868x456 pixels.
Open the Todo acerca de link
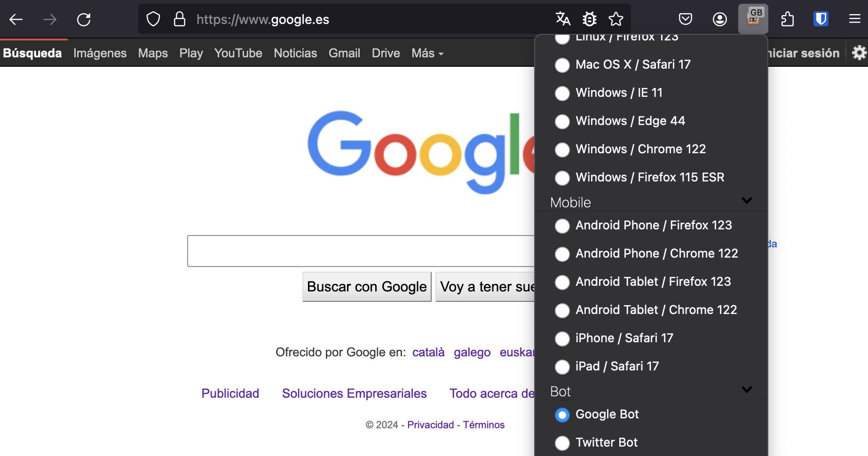(x=492, y=393)
